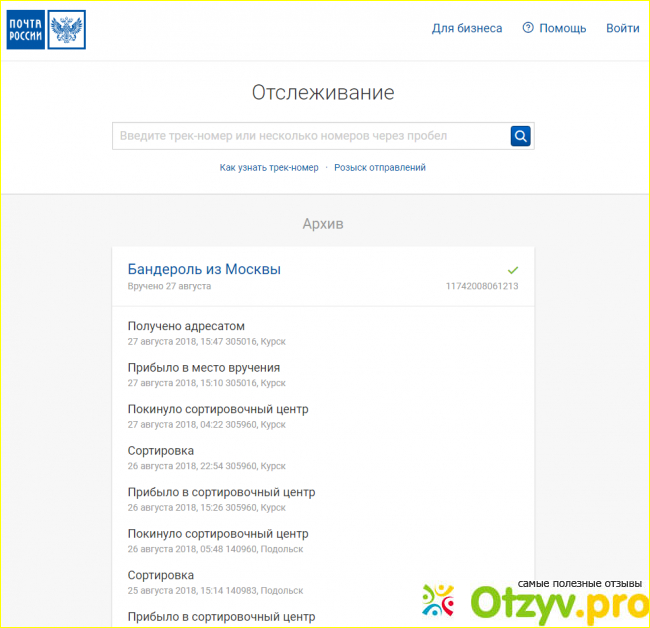Click the blue magnifier search button
This screenshot has width=650, height=628.
[x=520, y=136]
